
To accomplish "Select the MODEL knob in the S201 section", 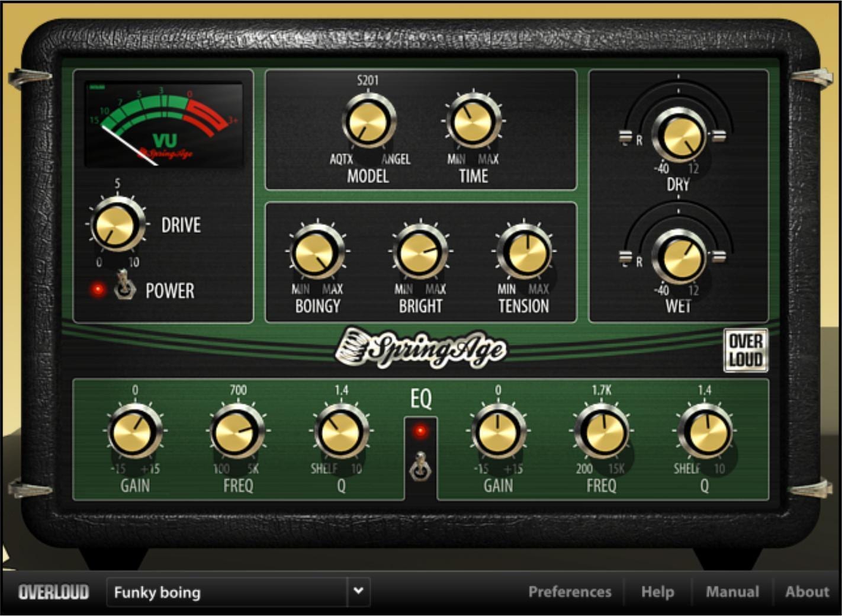I will click(370, 121).
